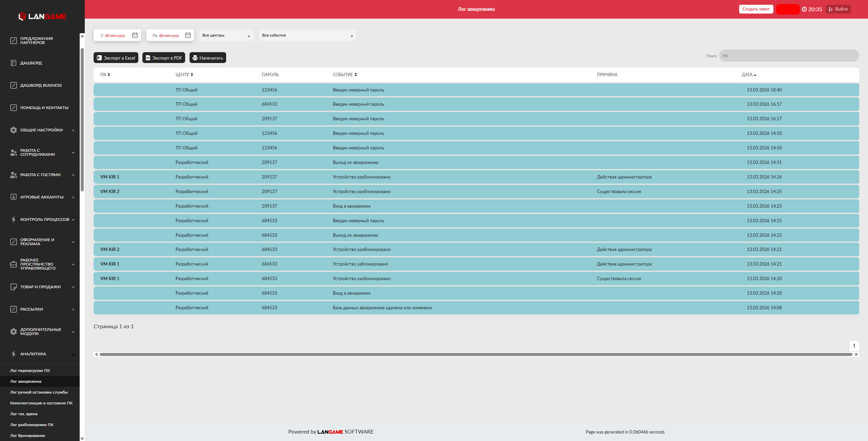Open the Все события dropdown
The height and width of the screenshot is (441, 868).
tap(308, 35)
